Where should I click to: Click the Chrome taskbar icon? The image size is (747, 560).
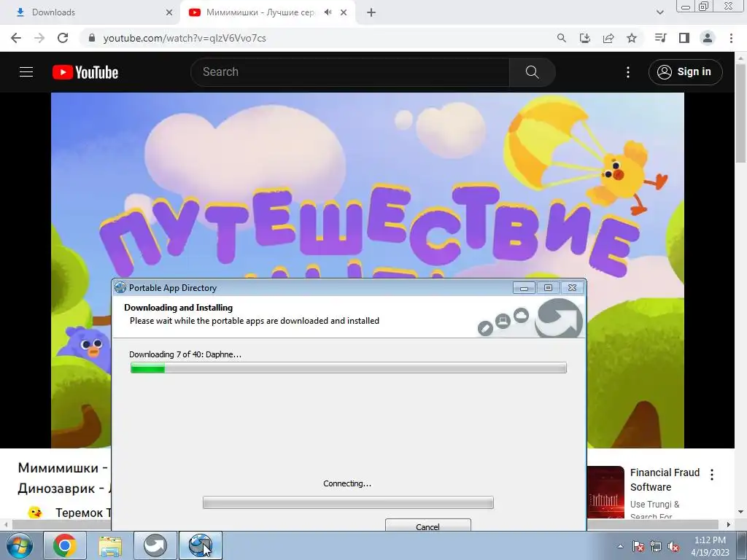click(65, 545)
